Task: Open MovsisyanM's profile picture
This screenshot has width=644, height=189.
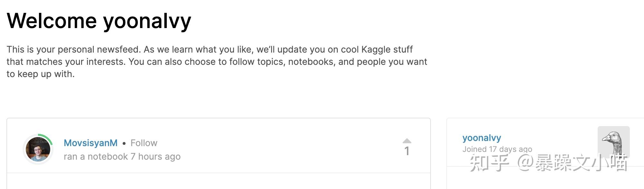Action: point(38,149)
